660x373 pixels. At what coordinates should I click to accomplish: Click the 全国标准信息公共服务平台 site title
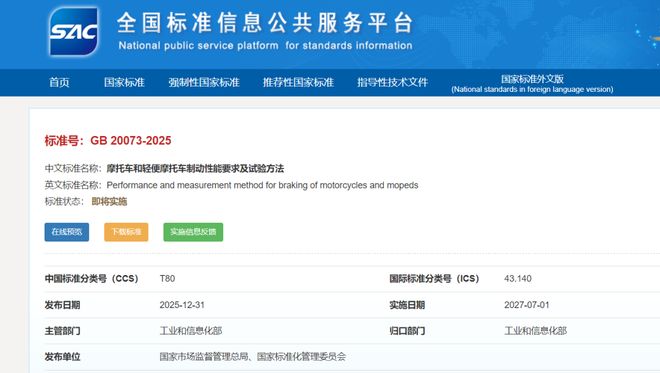[x=265, y=23]
